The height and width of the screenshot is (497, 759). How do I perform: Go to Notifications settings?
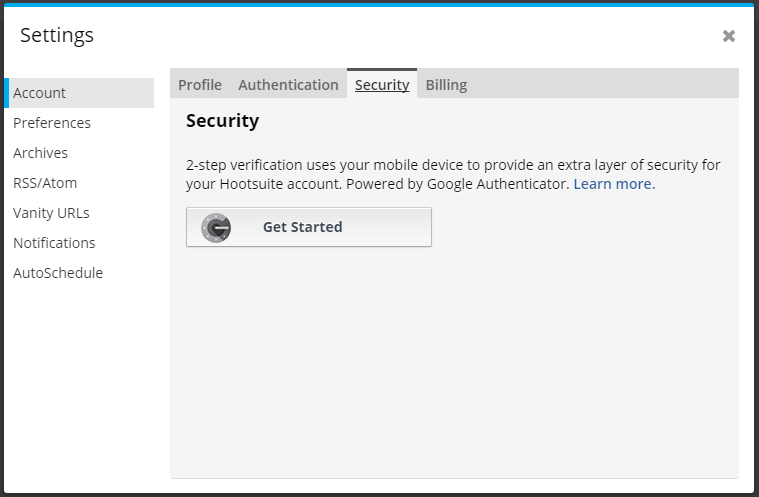click(x=54, y=243)
